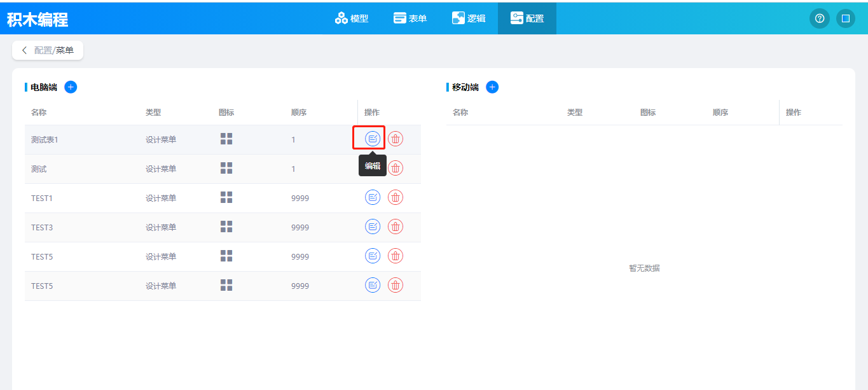
Task: Delete the 测试 menu entry
Action: (396, 168)
